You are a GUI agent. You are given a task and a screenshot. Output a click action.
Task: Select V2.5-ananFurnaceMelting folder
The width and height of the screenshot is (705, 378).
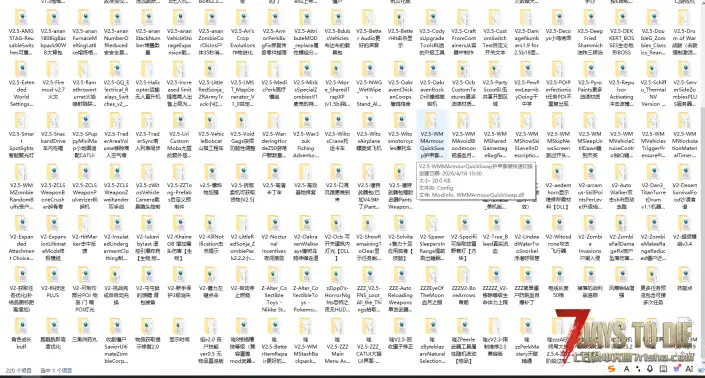[x=85, y=32]
